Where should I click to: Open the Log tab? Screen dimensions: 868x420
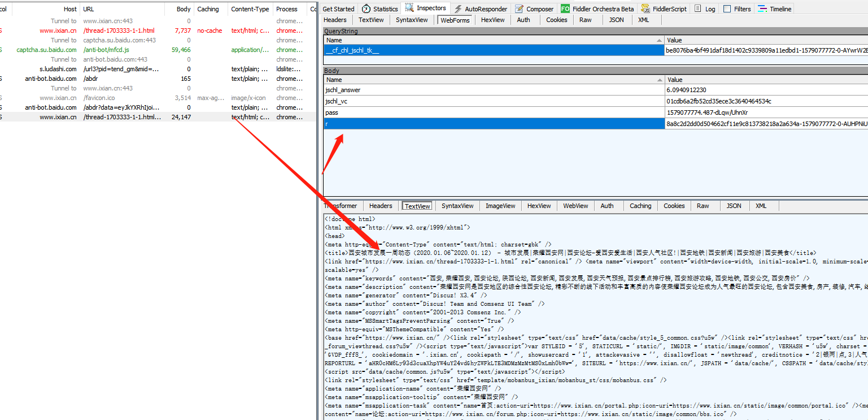(x=705, y=8)
